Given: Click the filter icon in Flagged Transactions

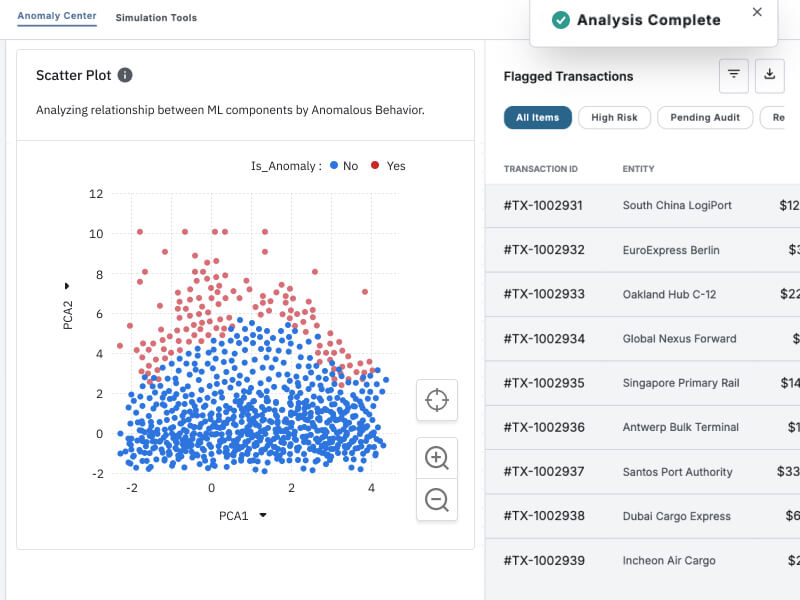Looking at the screenshot, I should 734,76.
